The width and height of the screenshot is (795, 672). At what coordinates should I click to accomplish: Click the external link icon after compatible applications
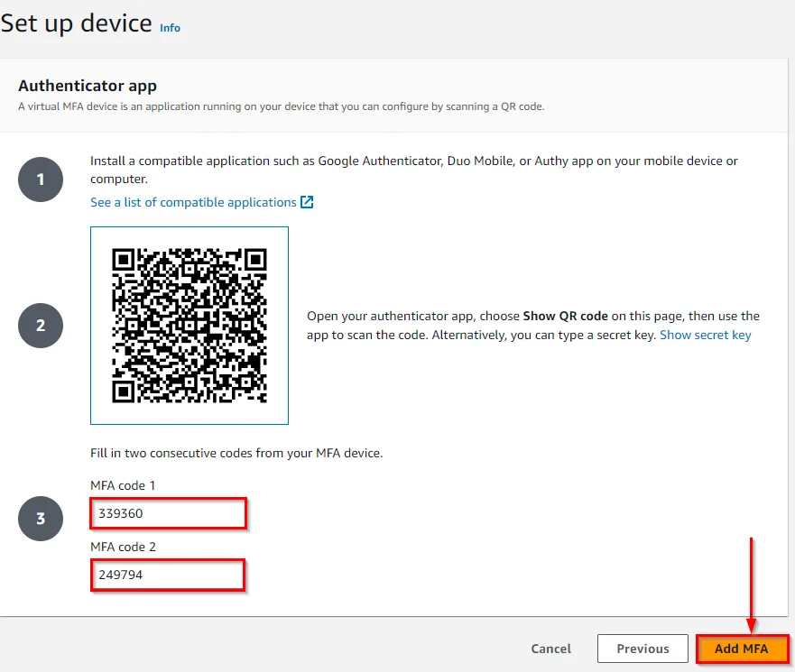[307, 202]
